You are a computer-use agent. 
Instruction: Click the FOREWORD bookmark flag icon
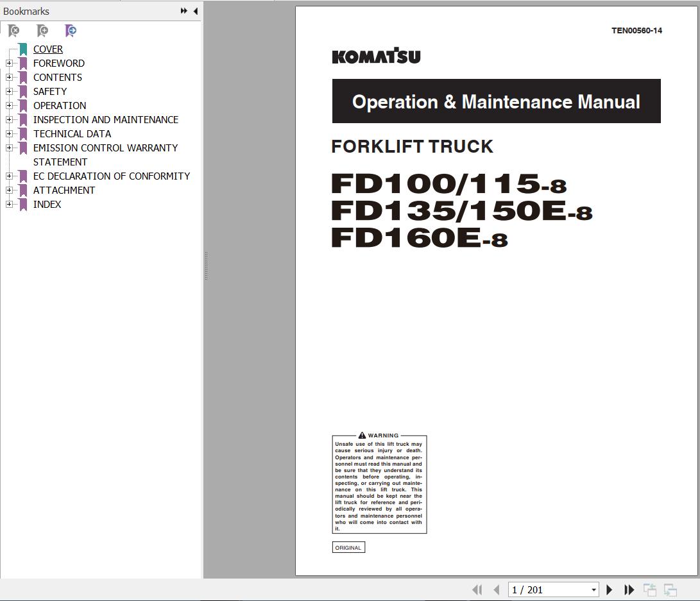tap(23, 63)
